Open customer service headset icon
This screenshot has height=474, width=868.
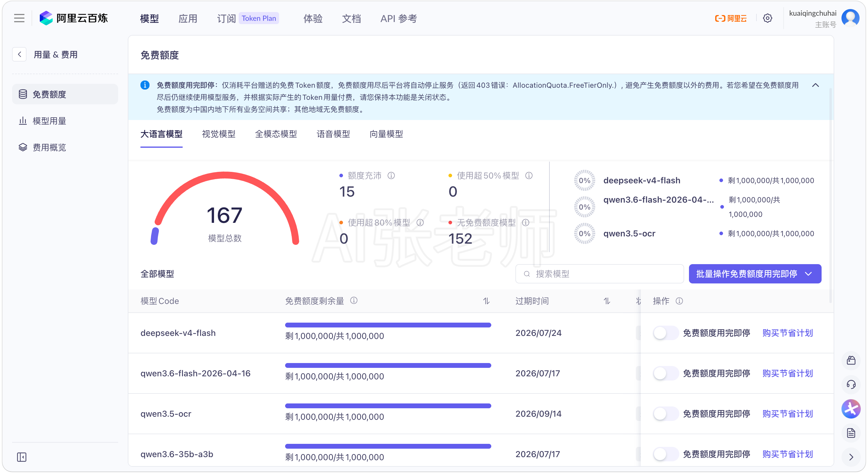point(851,384)
